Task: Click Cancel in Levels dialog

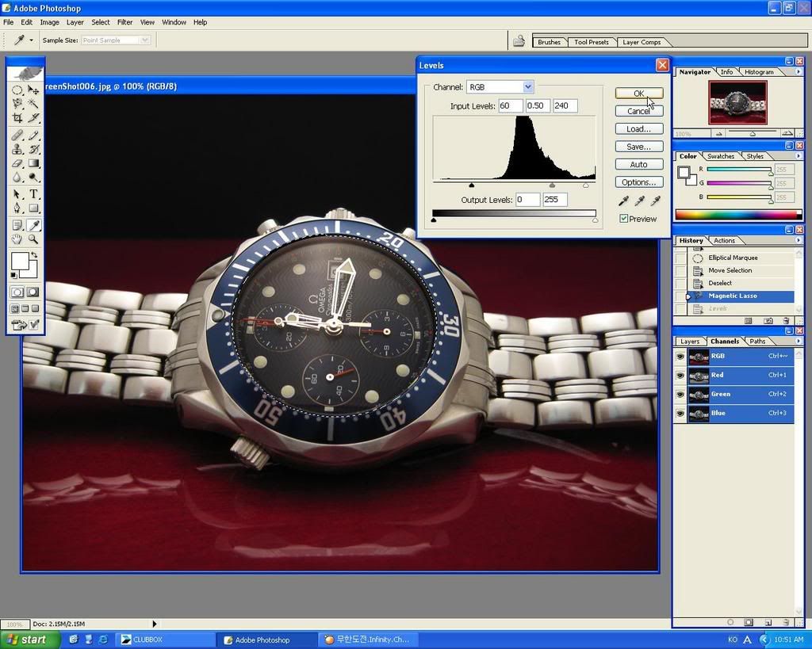Action: pyautogui.click(x=639, y=111)
